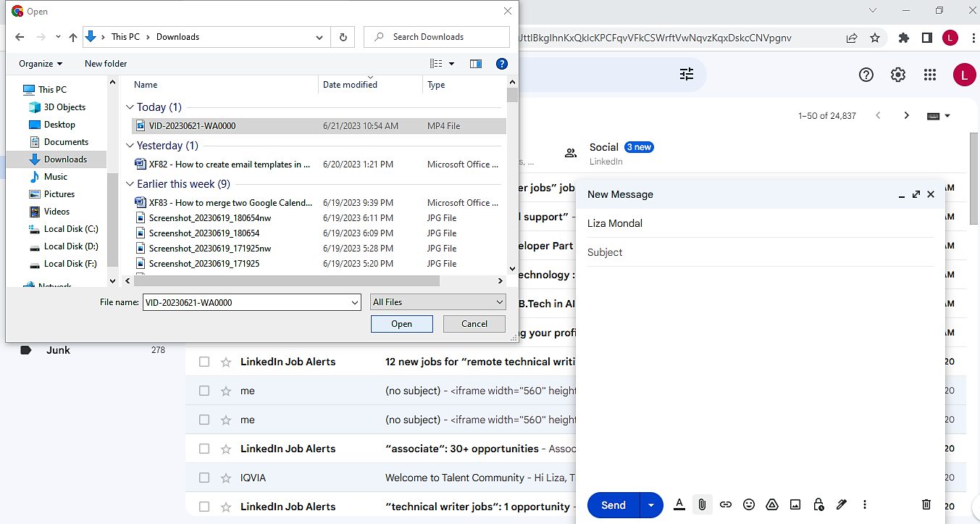
Task: Open the Chrome extensions puzzle icon
Action: click(903, 38)
